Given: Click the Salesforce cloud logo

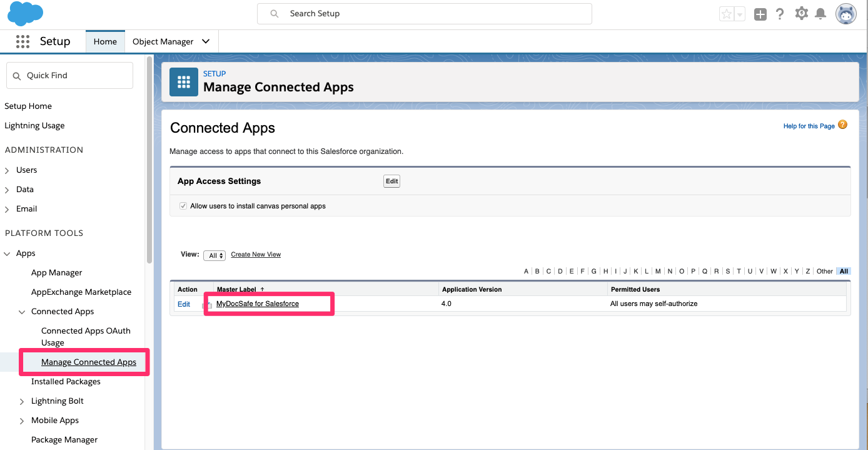Looking at the screenshot, I should [x=25, y=13].
